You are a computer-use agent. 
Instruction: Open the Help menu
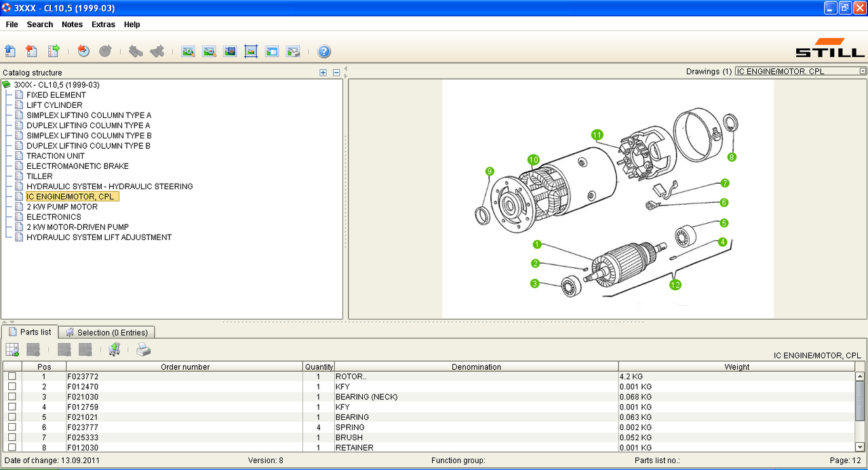(132, 24)
